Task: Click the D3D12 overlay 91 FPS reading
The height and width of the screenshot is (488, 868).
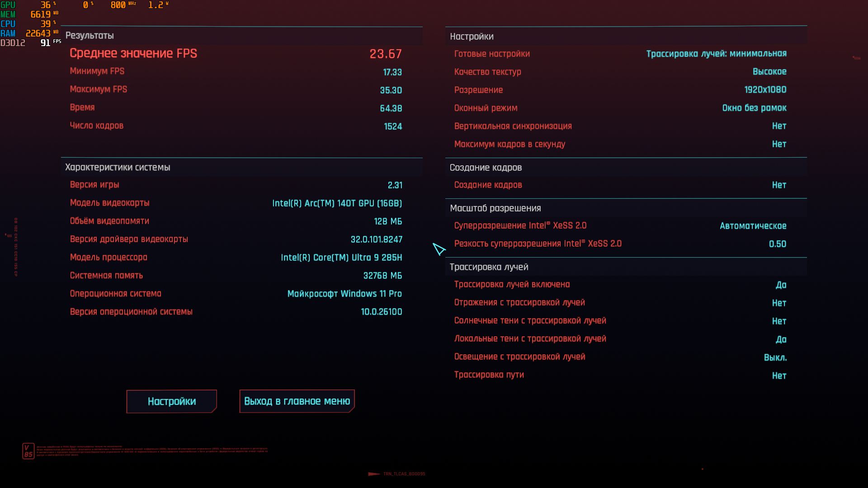Action: (50, 43)
